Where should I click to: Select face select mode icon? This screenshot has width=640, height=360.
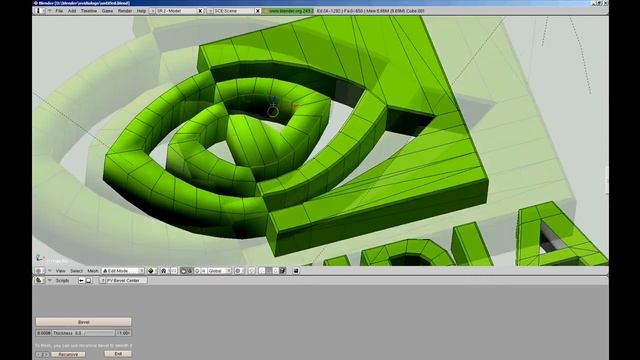[276, 271]
